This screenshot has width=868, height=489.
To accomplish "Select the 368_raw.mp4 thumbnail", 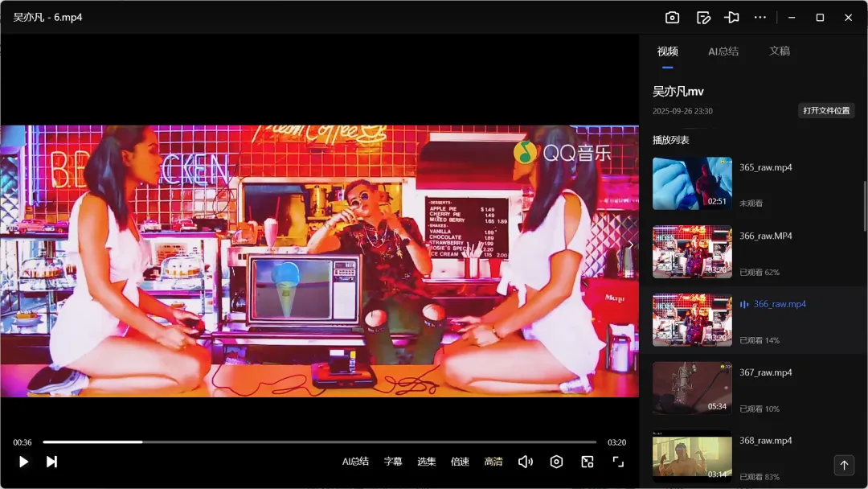I will point(692,456).
